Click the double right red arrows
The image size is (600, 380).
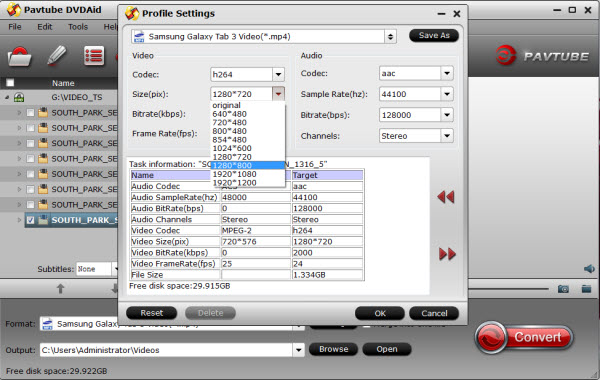click(x=447, y=254)
